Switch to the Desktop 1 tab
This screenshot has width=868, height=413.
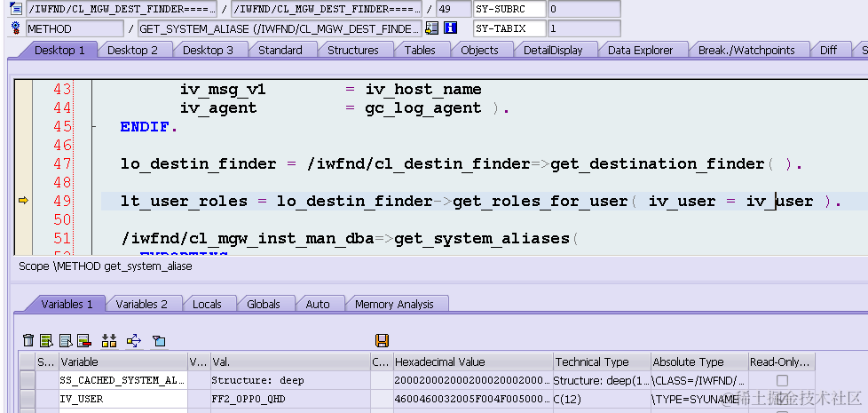(x=59, y=50)
